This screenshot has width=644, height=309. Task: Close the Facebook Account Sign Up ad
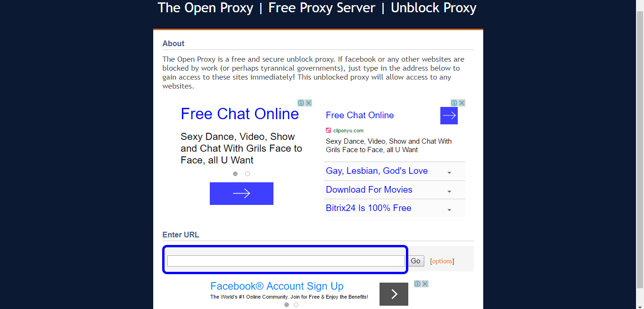(425, 284)
